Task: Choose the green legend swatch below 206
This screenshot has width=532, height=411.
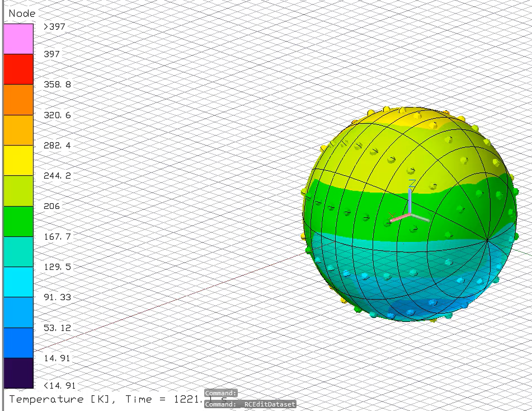Action: tap(18, 221)
